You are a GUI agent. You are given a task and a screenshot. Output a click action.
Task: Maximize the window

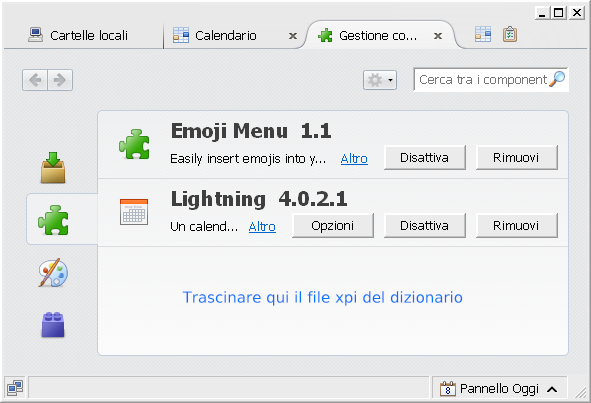[x=559, y=13]
